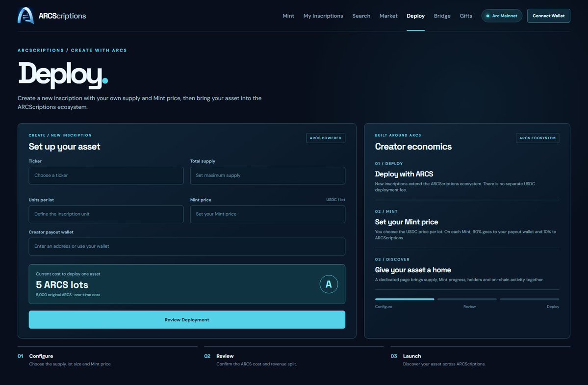Click 'Current cost to deploy one asset' text

click(x=68, y=274)
